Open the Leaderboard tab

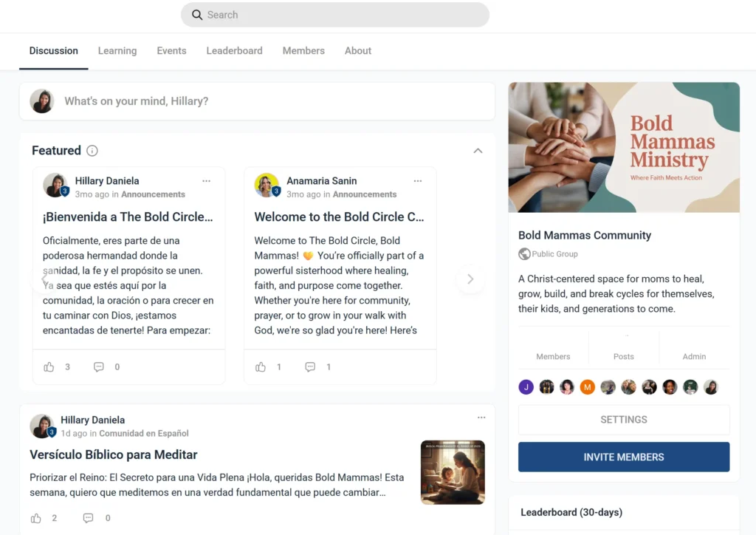tap(234, 51)
